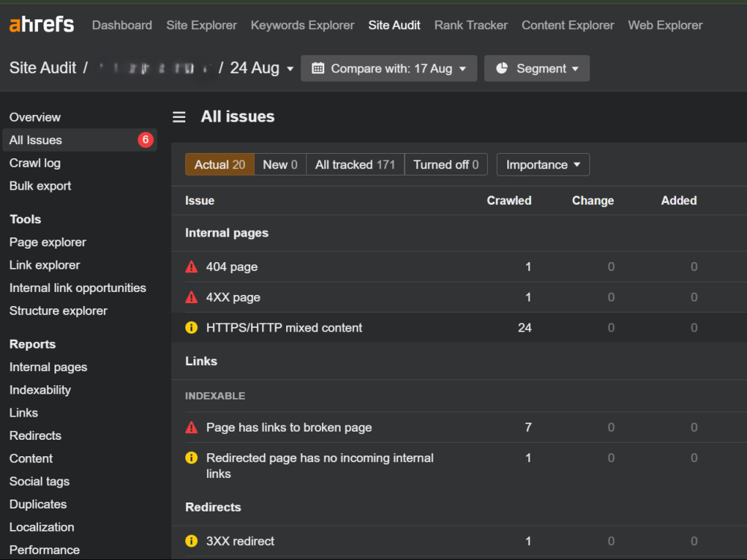
Task: Open Bulk export in the sidebar
Action: point(40,186)
